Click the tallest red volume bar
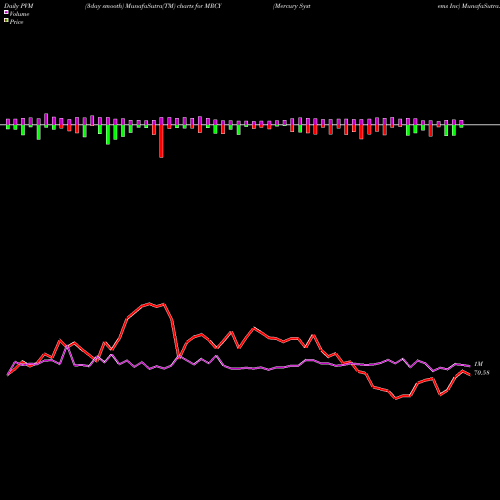The width and height of the screenshot is (500, 500). coord(161,141)
